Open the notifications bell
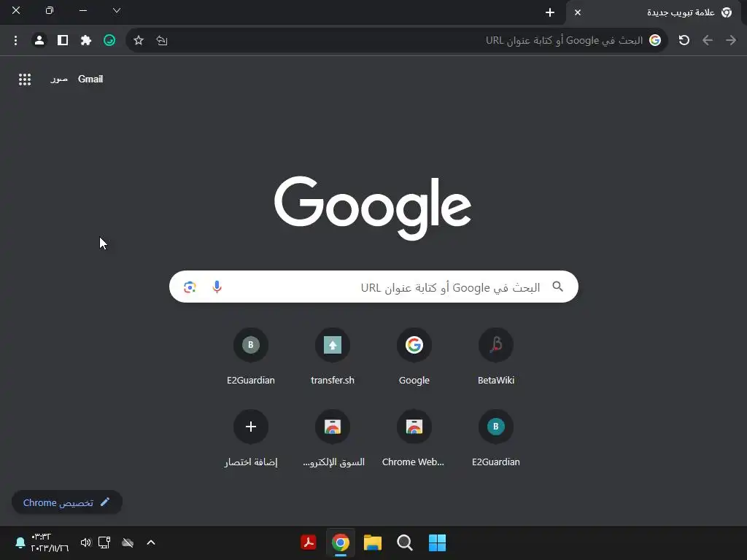This screenshot has width=747, height=560. 20,542
